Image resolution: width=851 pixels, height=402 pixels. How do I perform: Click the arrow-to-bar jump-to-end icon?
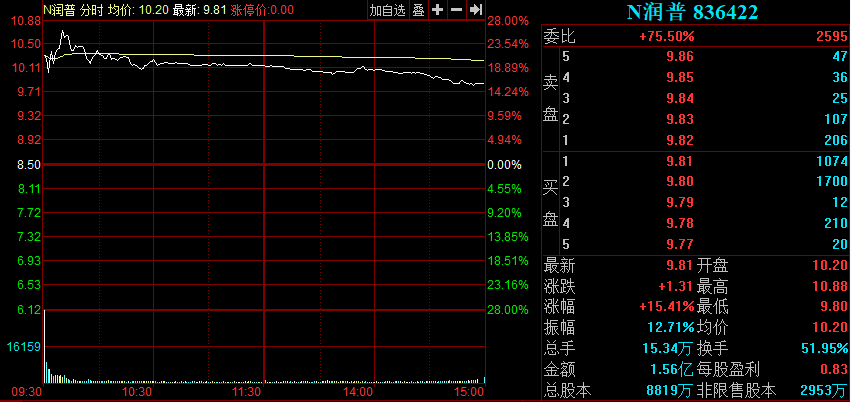click(475, 9)
